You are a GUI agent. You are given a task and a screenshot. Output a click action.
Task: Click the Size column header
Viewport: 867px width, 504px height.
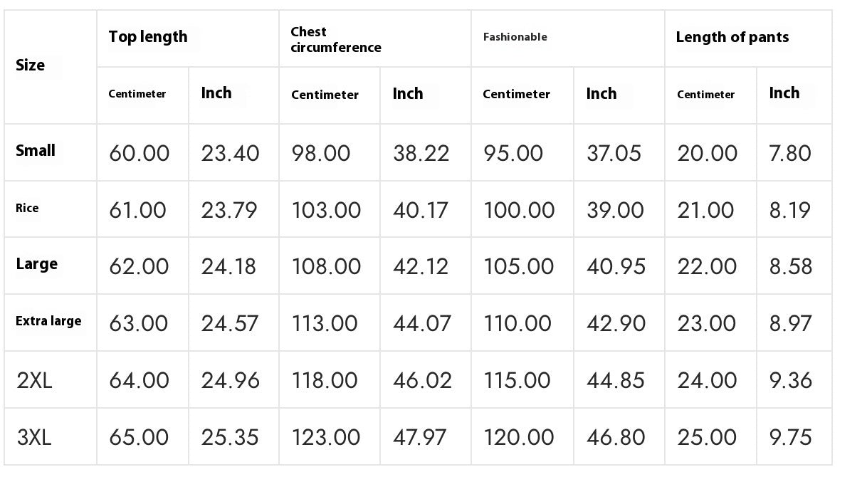point(31,65)
